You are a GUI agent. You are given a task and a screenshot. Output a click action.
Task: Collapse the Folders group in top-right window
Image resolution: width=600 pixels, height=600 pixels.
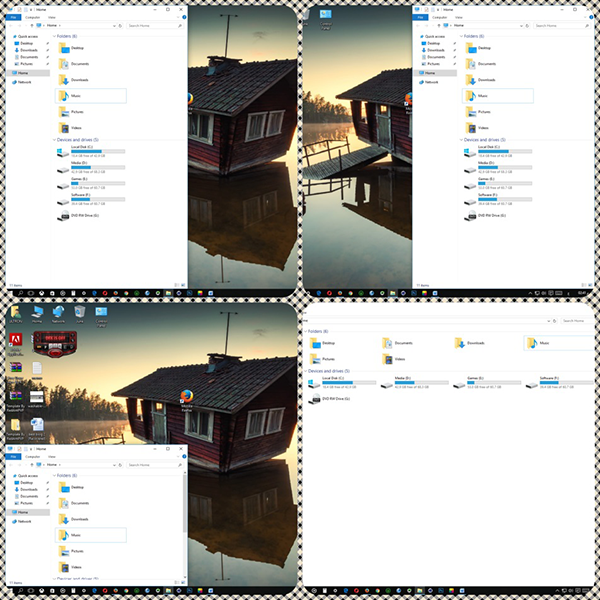tap(461, 36)
